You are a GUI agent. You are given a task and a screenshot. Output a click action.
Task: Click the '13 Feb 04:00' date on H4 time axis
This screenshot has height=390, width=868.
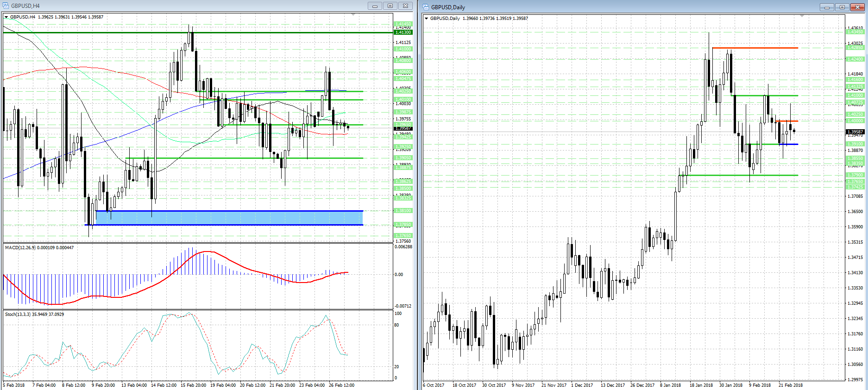[134, 385]
